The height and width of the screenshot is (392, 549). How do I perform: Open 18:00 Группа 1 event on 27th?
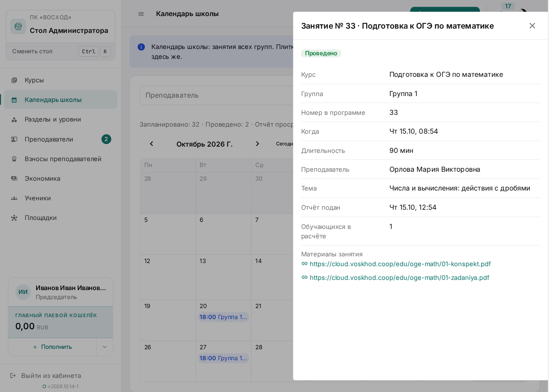tap(223, 358)
